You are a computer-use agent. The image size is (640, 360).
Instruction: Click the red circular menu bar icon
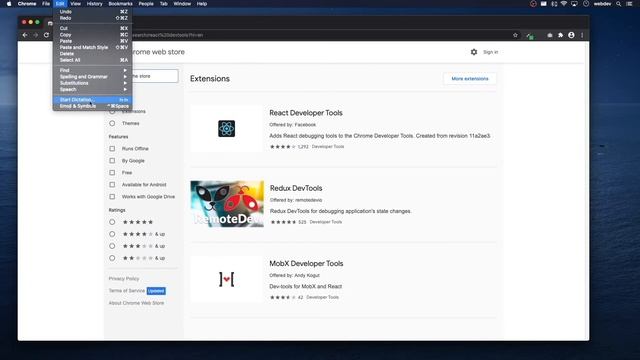tap(533, 4)
